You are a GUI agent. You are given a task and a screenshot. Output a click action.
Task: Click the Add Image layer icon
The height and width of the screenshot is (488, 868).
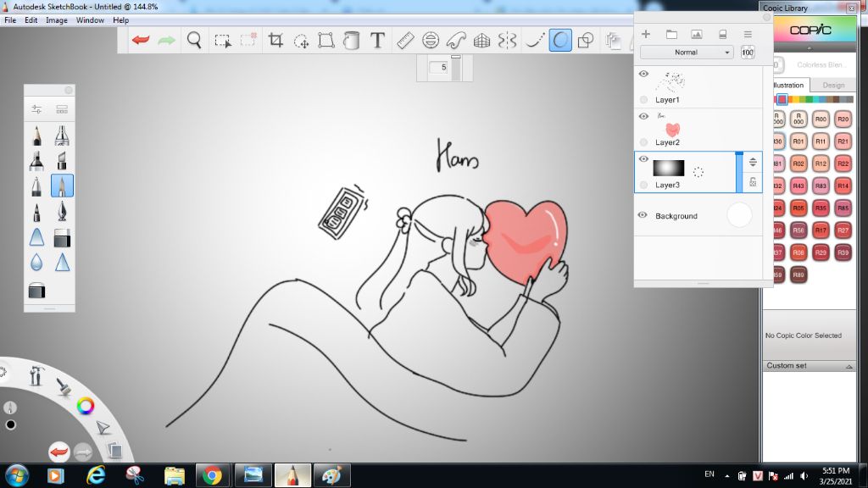pos(697,34)
